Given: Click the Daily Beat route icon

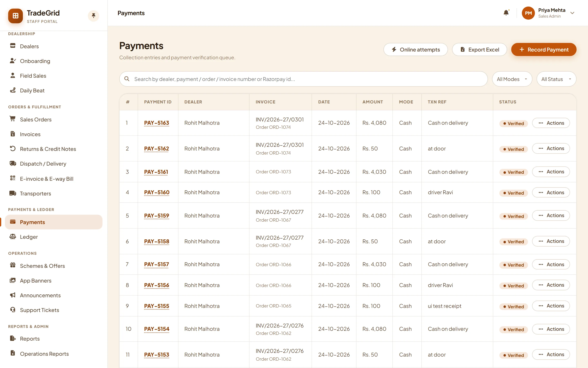Looking at the screenshot, I should pyautogui.click(x=13, y=90).
